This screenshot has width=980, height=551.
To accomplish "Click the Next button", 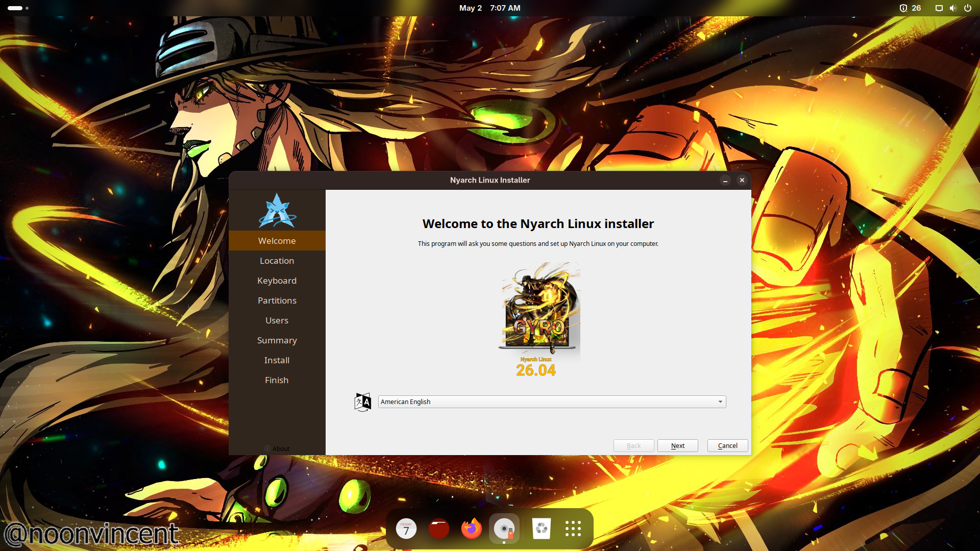I will pyautogui.click(x=677, y=445).
